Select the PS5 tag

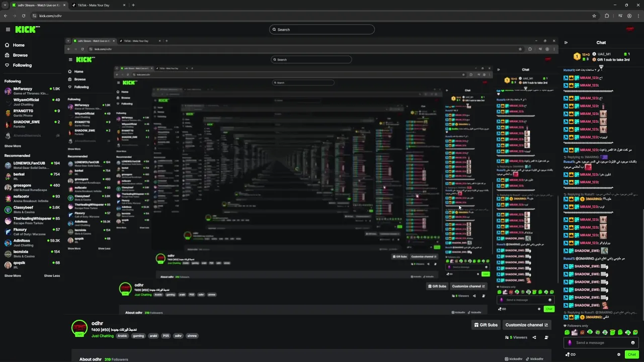(x=166, y=336)
